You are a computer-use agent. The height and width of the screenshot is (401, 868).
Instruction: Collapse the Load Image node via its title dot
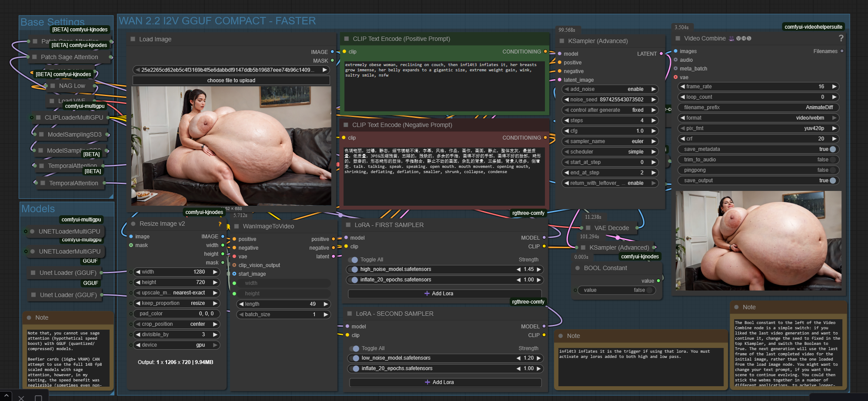[x=133, y=39]
